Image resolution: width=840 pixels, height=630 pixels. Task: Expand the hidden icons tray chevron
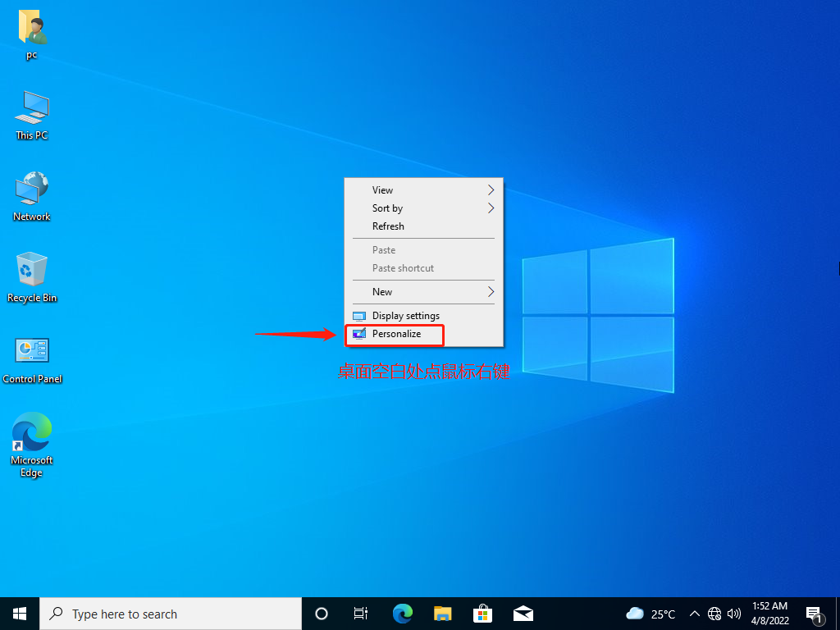[694, 613]
